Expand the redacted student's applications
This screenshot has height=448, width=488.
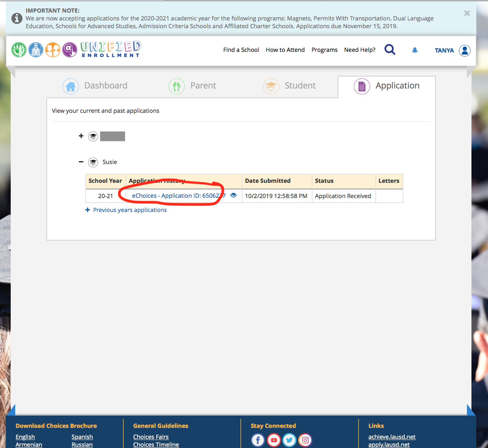pyautogui.click(x=81, y=136)
